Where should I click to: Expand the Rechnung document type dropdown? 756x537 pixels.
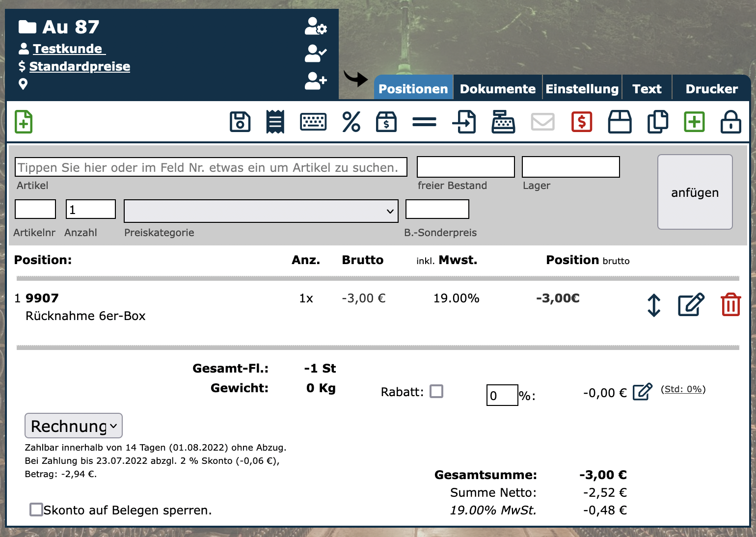pos(74,426)
